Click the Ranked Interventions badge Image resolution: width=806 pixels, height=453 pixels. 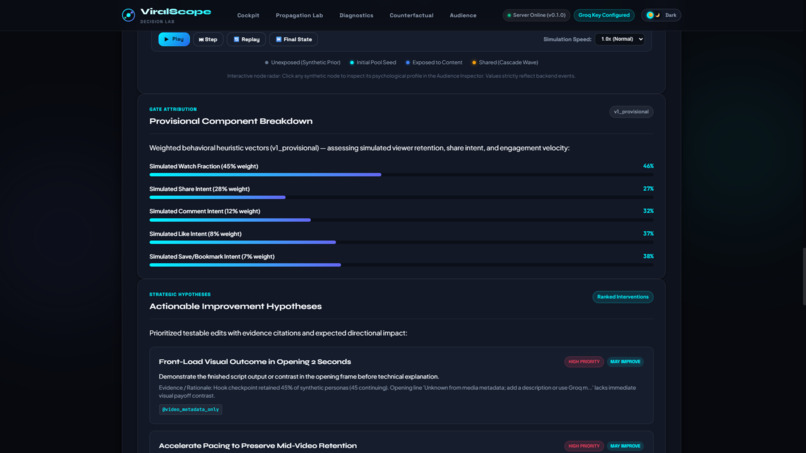622,297
